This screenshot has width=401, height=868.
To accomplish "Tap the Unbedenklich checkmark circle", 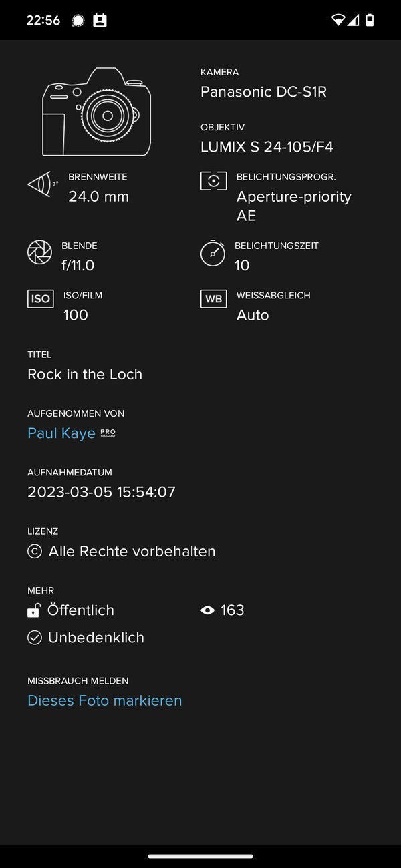I will click(x=34, y=638).
